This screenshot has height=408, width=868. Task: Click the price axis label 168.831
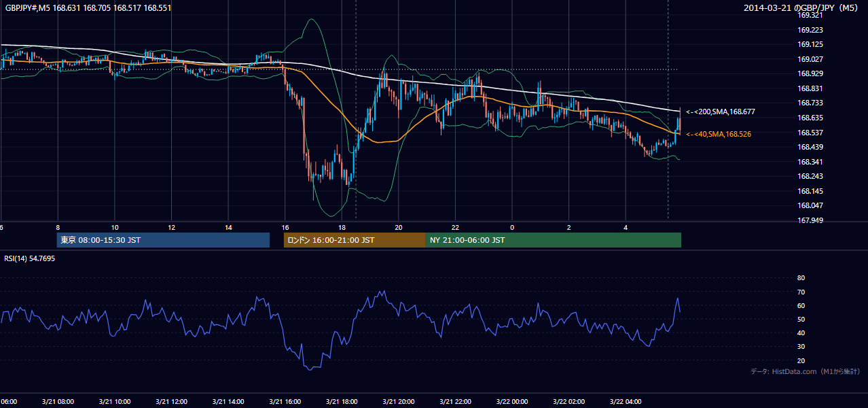pyautogui.click(x=810, y=89)
